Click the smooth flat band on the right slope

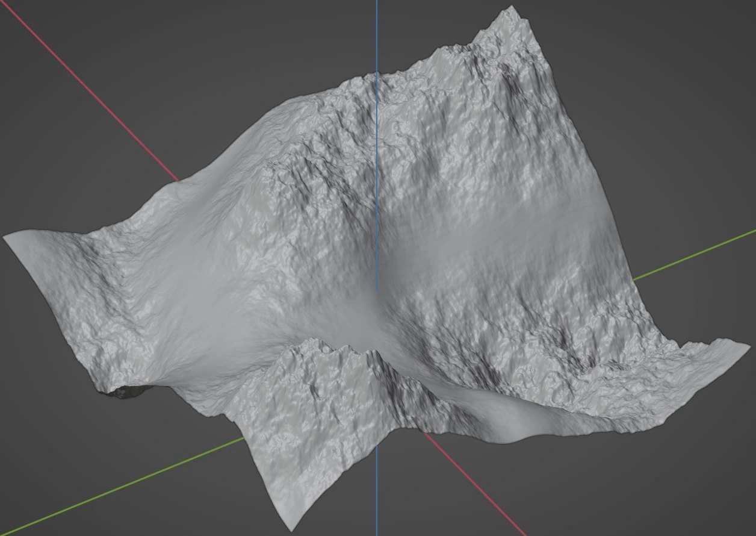point(518,229)
